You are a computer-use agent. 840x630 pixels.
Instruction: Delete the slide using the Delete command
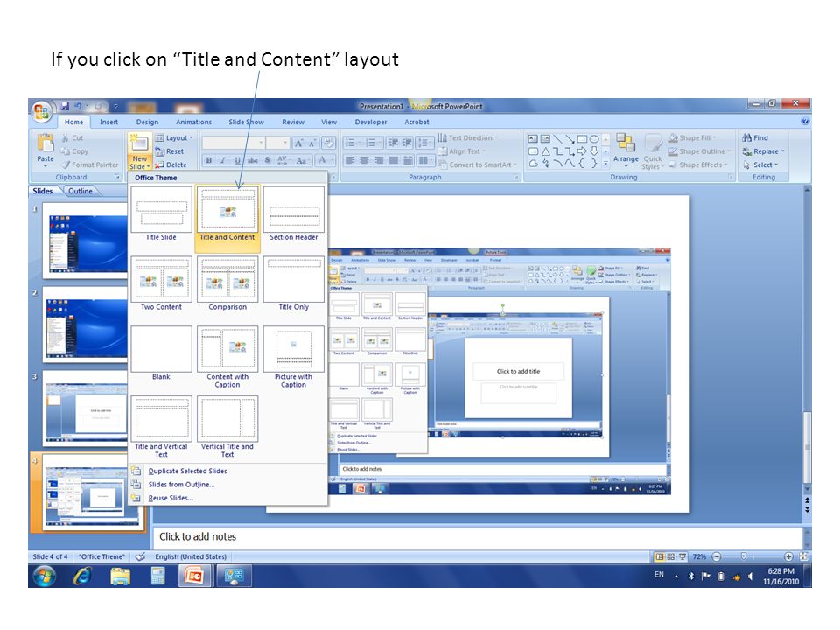[x=171, y=164]
